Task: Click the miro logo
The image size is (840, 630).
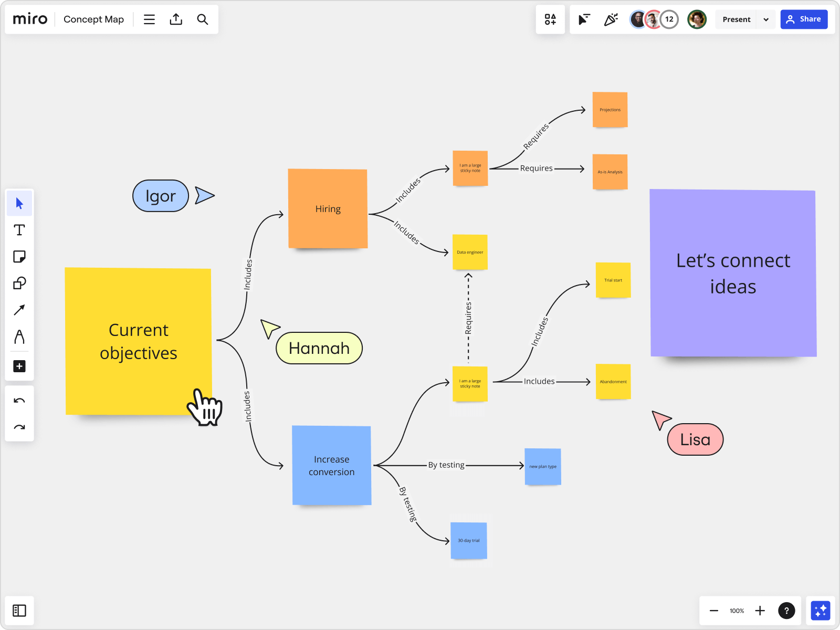Action: point(29,19)
